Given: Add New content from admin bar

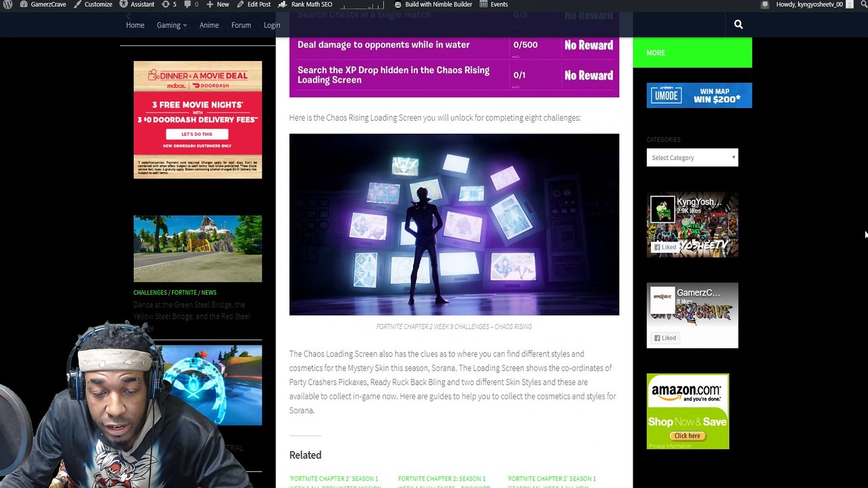Looking at the screenshot, I should (218, 4).
